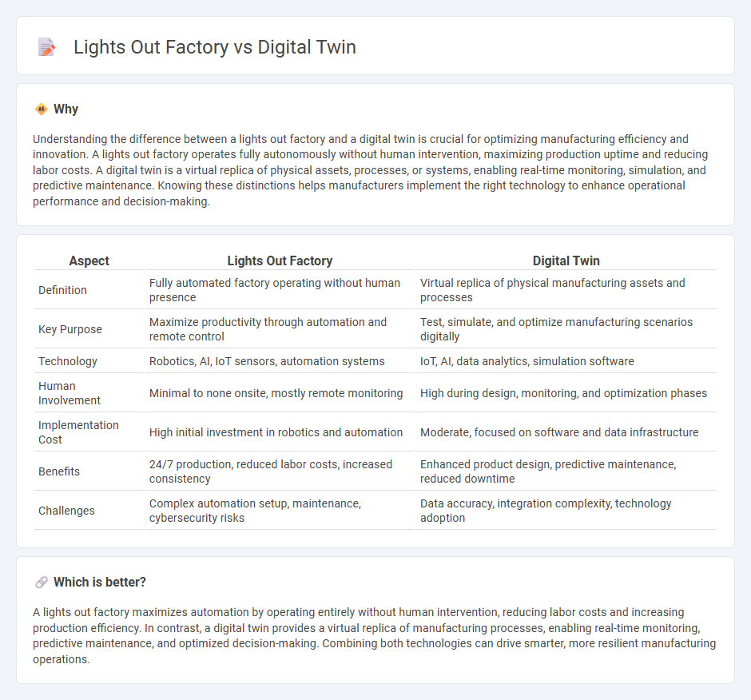The image size is (751, 700).
Task: Select the Why section heading
Action: (x=66, y=109)
